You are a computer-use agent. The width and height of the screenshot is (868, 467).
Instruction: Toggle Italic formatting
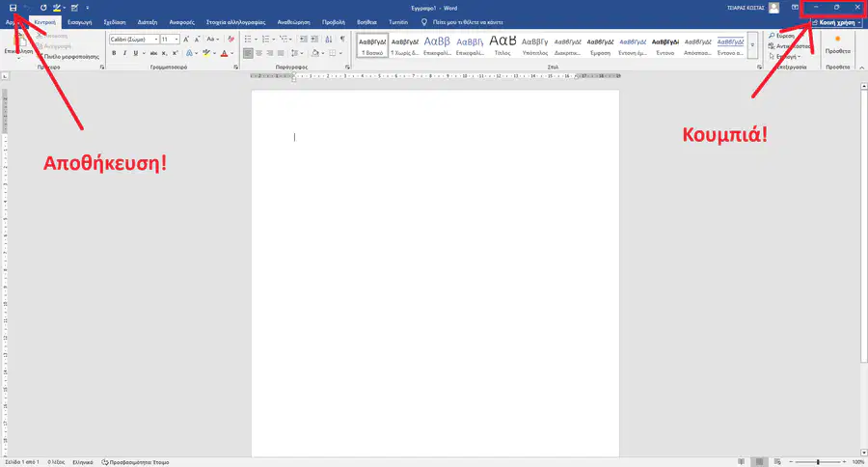pyautogui.click(x=124, y=53)
